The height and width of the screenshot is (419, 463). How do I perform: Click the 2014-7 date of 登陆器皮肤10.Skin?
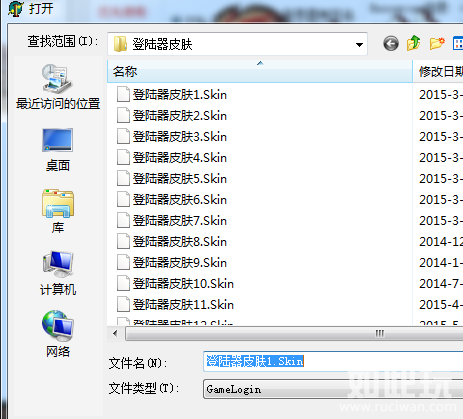[441, 283]
